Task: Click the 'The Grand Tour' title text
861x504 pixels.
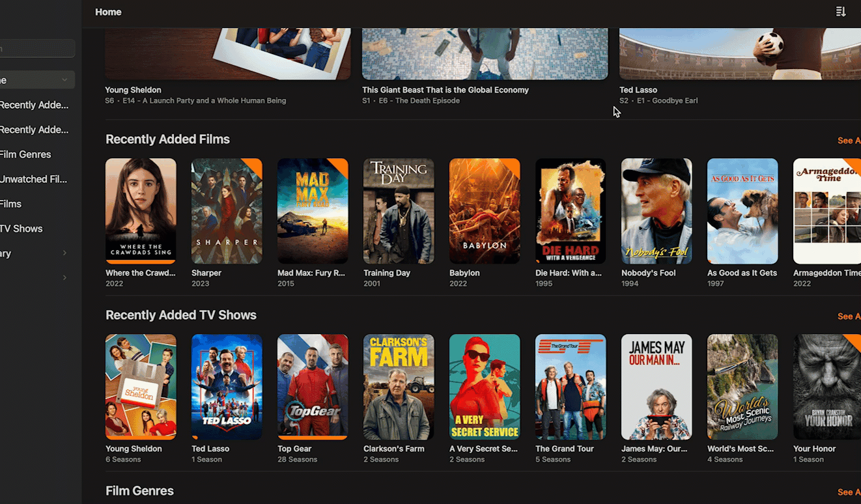Action: [x=565, y=449]
